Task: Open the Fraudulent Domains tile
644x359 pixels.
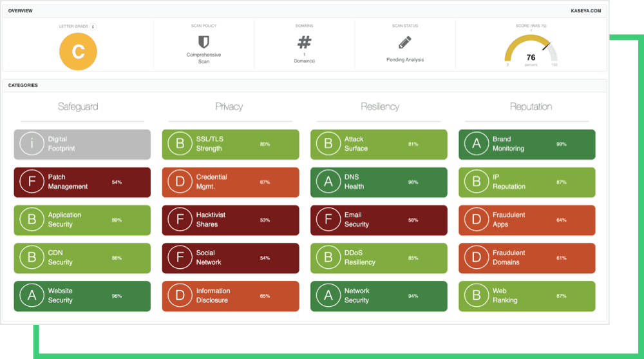Action: [x=527, y=258]
